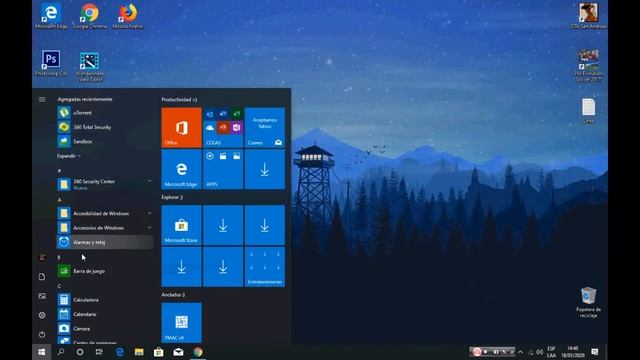
Task: Open the taskbar clock and date
Action: [573, 352]
